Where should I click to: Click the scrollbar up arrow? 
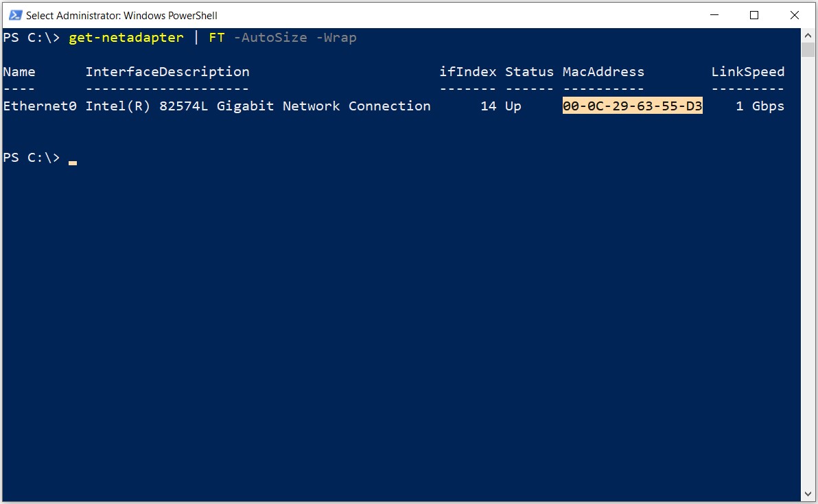pyautogui.click(x=808, y=36)
